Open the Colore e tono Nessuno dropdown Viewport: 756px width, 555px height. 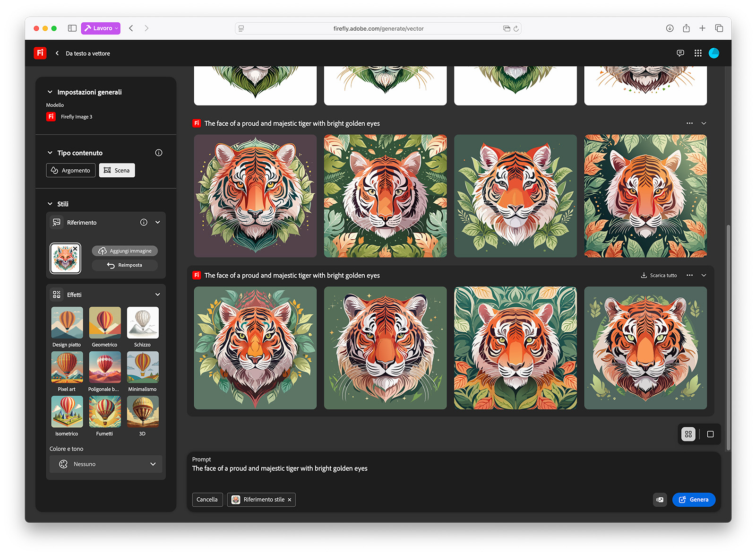click(x=106, y=464)
